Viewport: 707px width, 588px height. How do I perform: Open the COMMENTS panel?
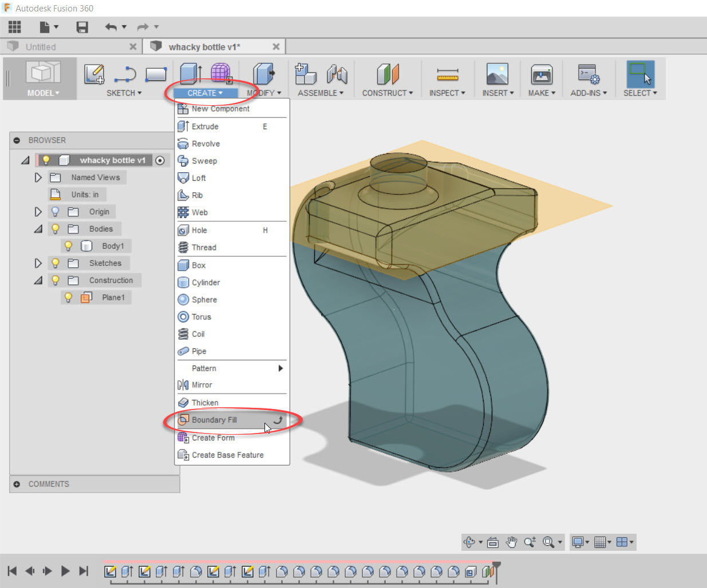coord(49,484)
